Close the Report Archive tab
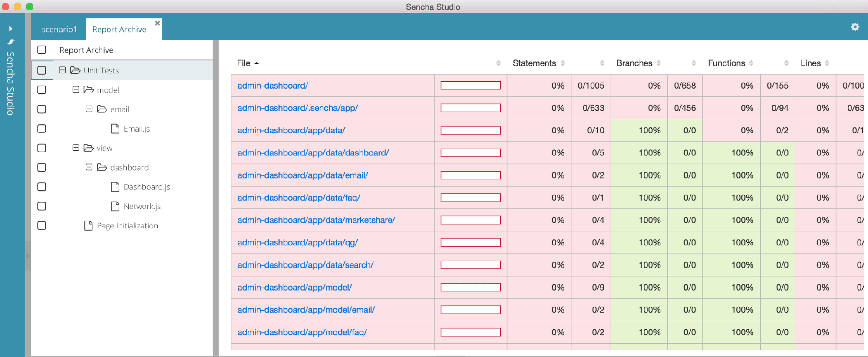 (x=158, y=23)
